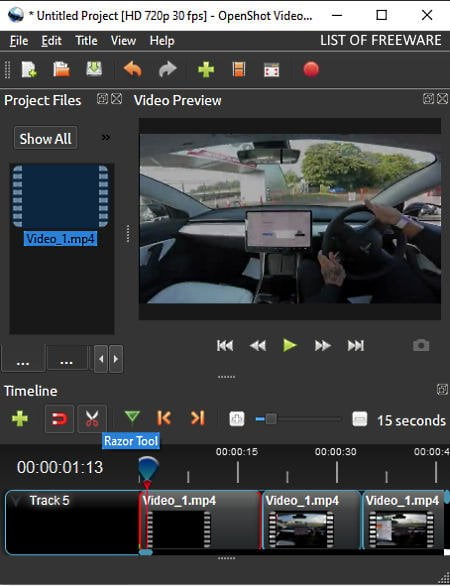The height and width of the screenshot is (586, 450).
Task: Toggle the snapping magnet tool
Action: coord(59,419)
